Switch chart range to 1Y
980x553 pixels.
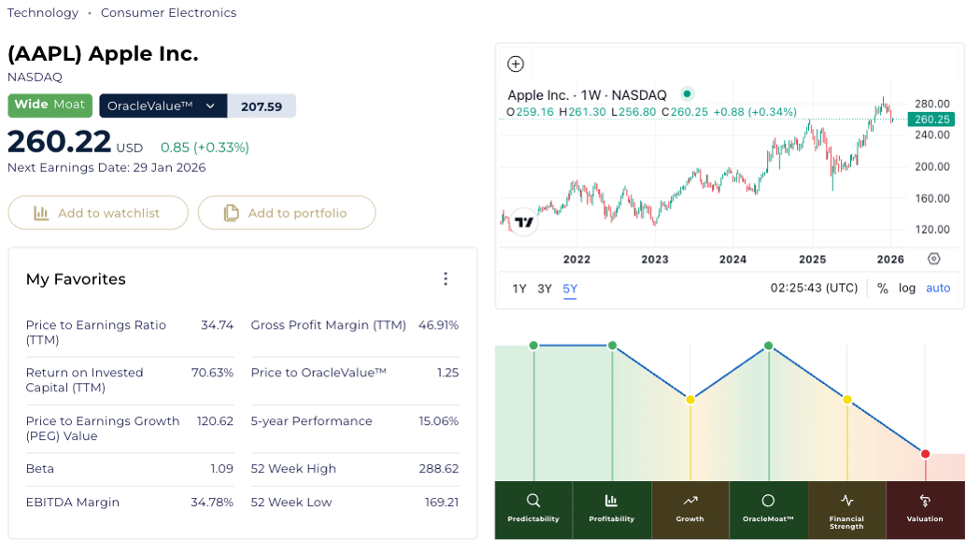pyautogui.click(x=519, y=289)
